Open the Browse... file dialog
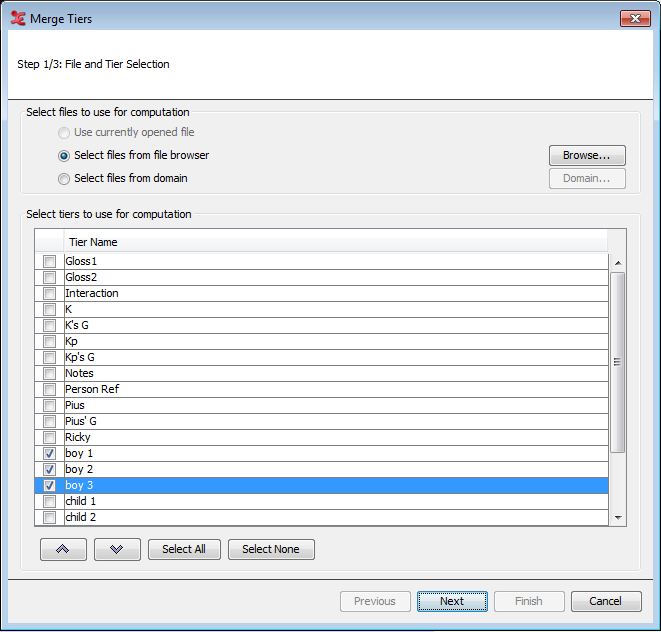661x632 pixels. coord(587,156)
